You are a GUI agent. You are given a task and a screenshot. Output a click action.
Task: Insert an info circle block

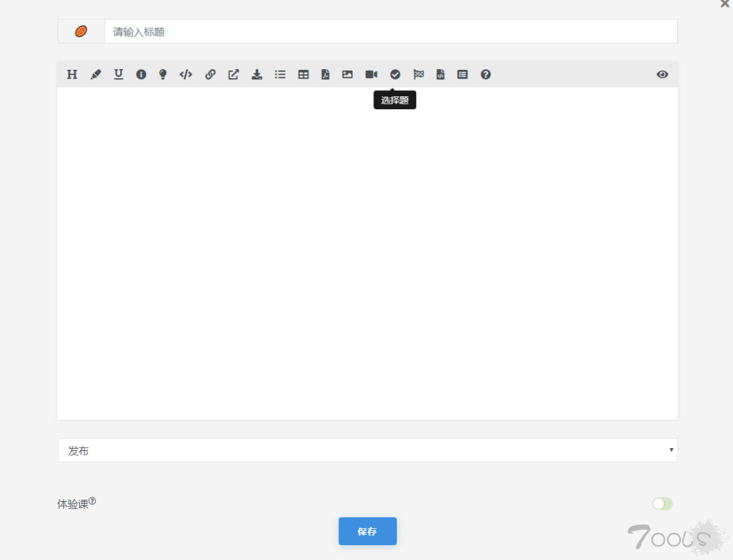[140, 74]
